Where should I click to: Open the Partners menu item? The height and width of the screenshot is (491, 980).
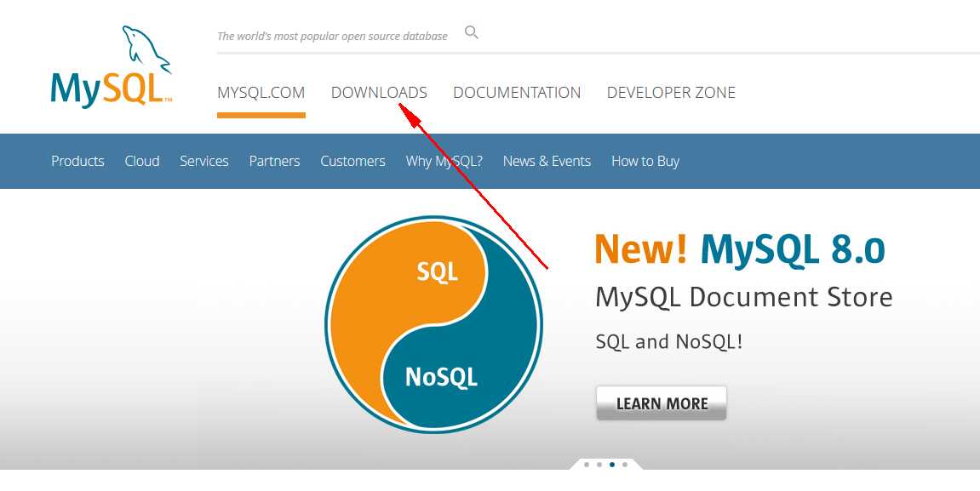(274, 161)
